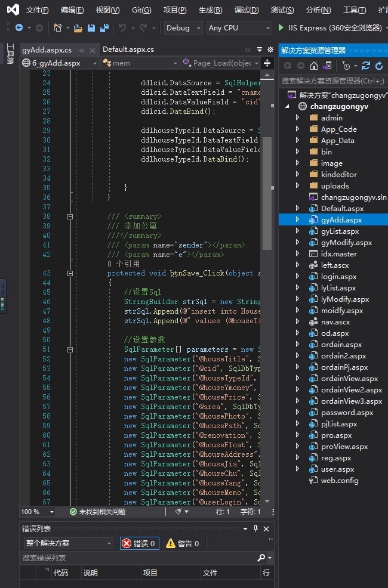Screen dimensions: 388x588
Task: Open the Any CPU platform dropdown
Action: click(x=239, y=28)
